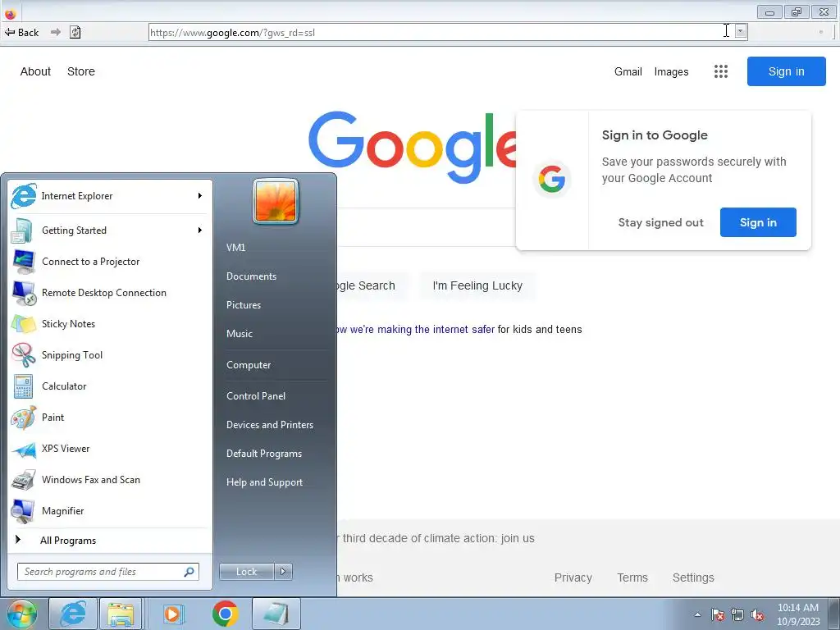840x630 pixels.
Task: Open Devices and Printers
Action: (x=270, y=425)
